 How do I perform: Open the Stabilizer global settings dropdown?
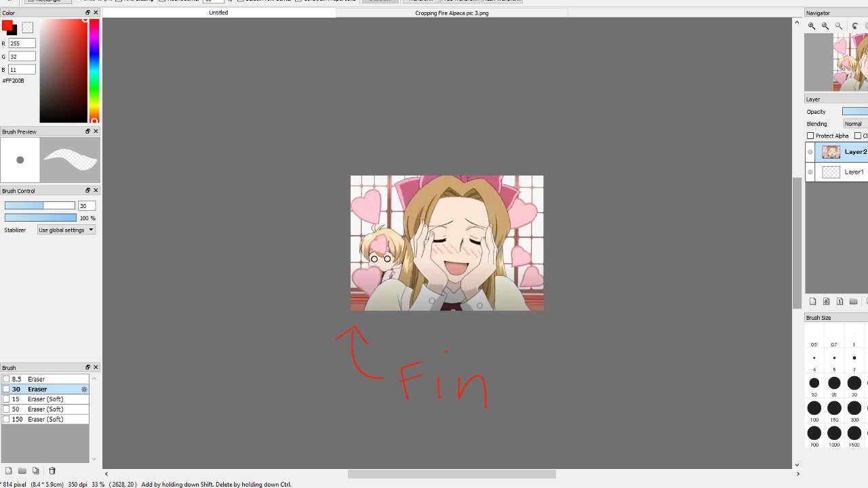point(66,230)
